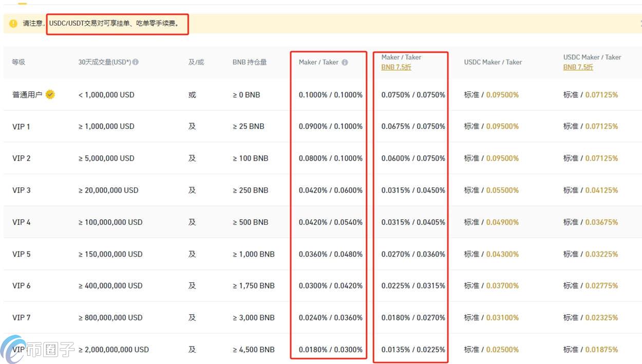Image resolution: width=642 pixels, height=364 pixels.
Task: Click the 等级 column header
Action: coord(18,62)
